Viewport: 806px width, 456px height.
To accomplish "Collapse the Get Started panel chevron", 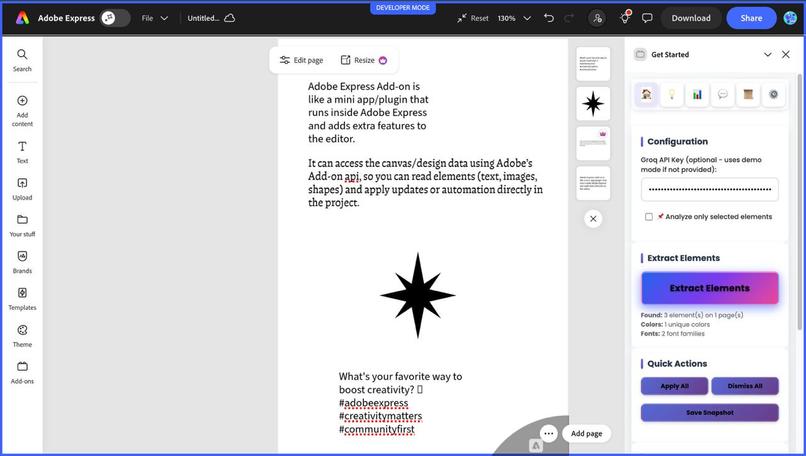I will point(767,54).
